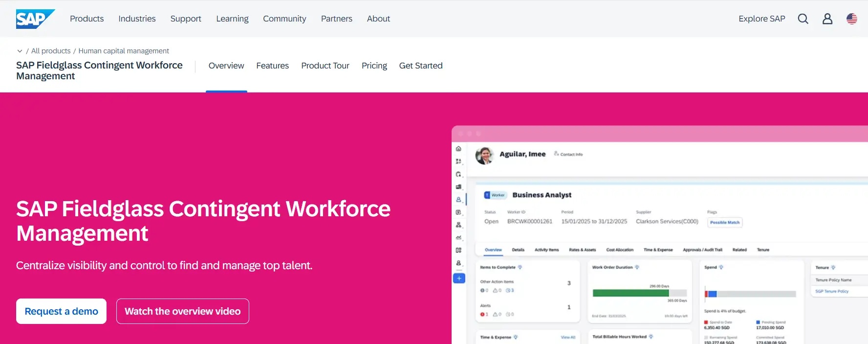Click the Possible Match flag button
The width and height of the screenshot is (868, 344).
coord(725,222)
